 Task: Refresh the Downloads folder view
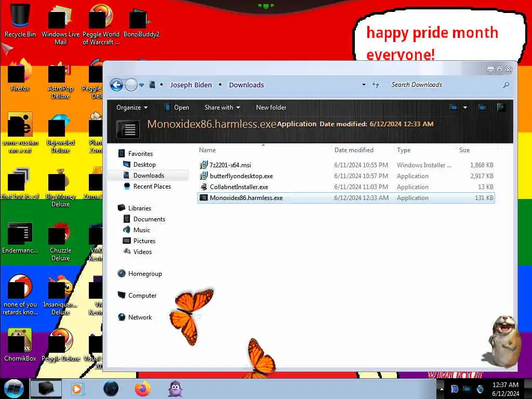376,85
